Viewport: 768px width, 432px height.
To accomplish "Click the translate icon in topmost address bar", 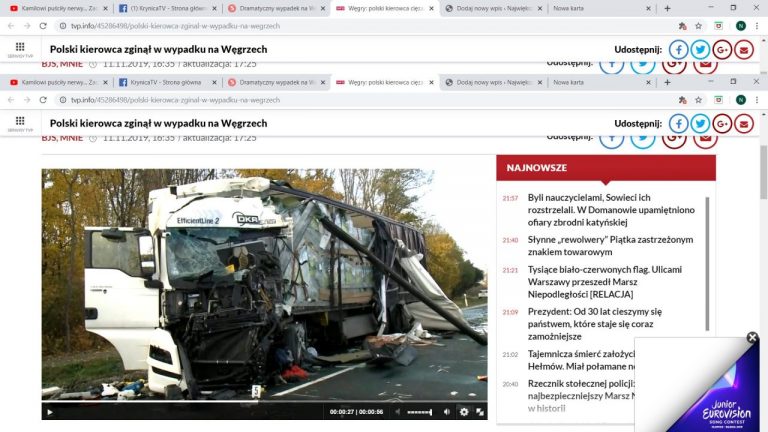I will 682,26.
